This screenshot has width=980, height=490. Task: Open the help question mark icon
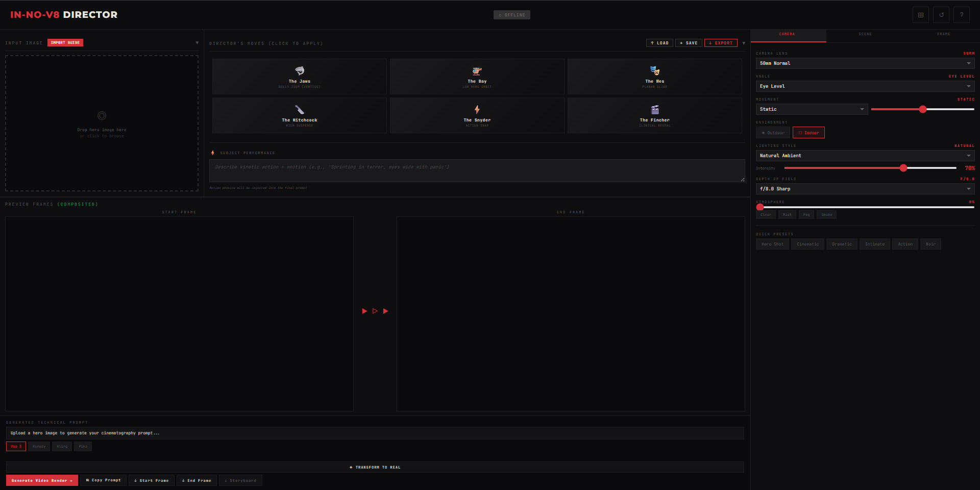[x=962, y=14]
